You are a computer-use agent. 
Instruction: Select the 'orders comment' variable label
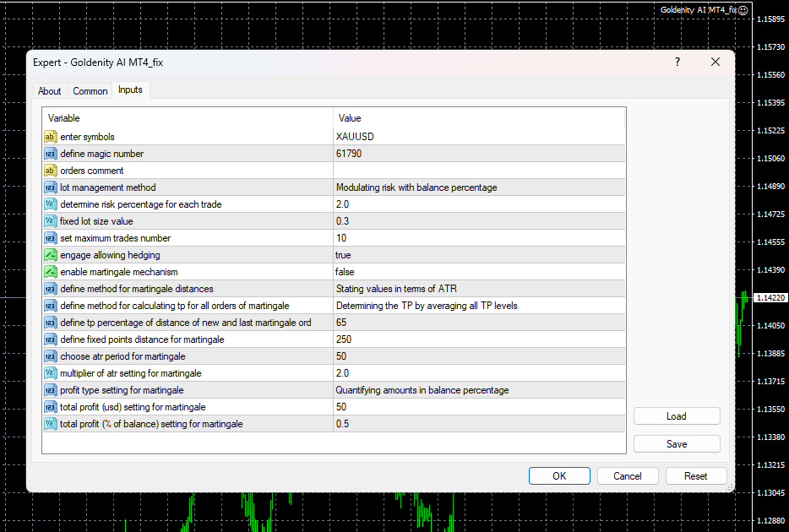pos(91,171)
